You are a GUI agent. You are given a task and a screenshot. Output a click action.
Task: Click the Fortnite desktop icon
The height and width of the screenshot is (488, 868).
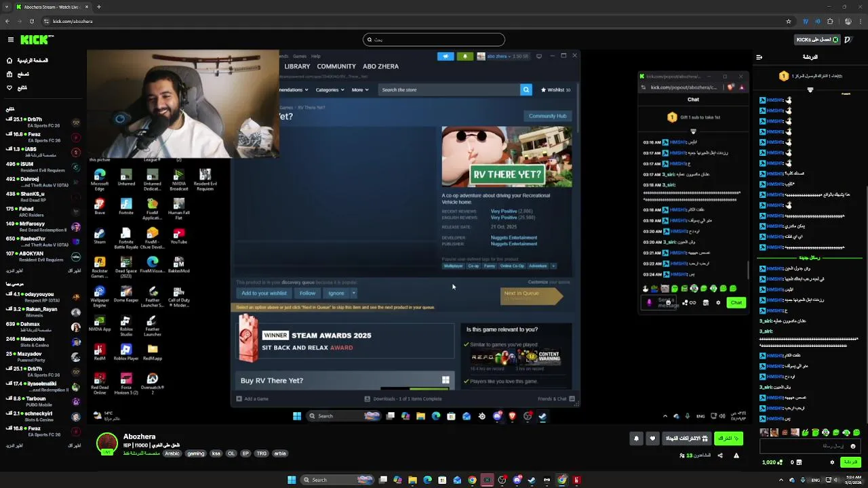pyautogui.click(x=126, y=206)
